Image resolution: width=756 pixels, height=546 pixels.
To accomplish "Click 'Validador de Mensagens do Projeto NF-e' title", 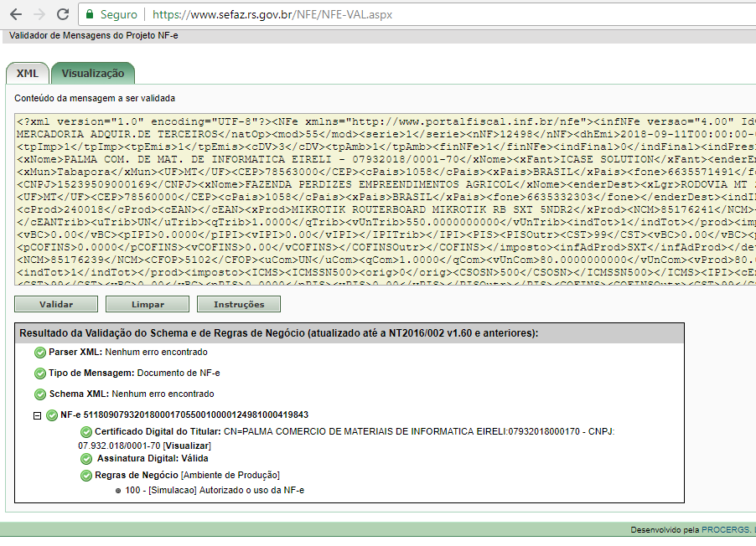I will (x=94, y=36).
